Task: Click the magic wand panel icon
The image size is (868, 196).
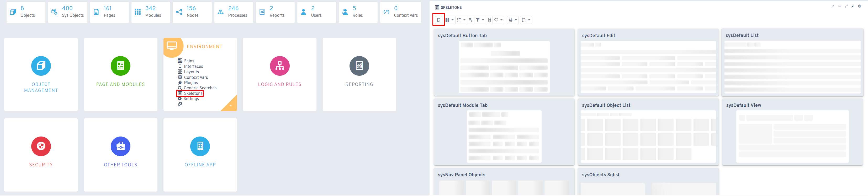Action: click(x=853, y=6)
